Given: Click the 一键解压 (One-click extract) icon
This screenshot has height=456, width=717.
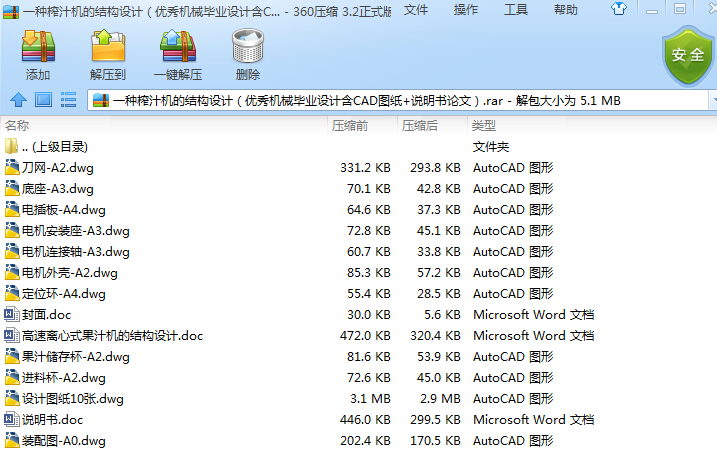Looking at the screenshot, I should [x=178, y=46].
